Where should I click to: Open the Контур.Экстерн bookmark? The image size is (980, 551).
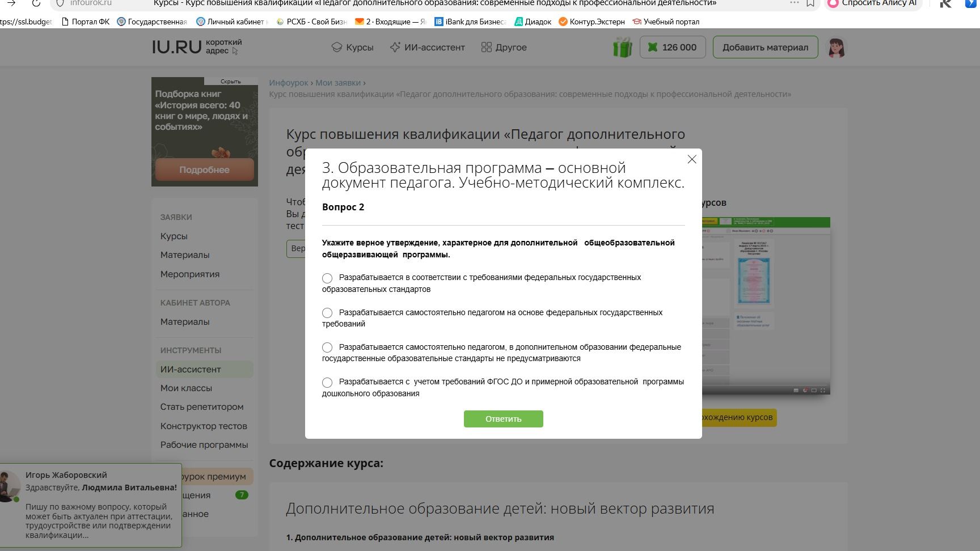click(592, 22)
